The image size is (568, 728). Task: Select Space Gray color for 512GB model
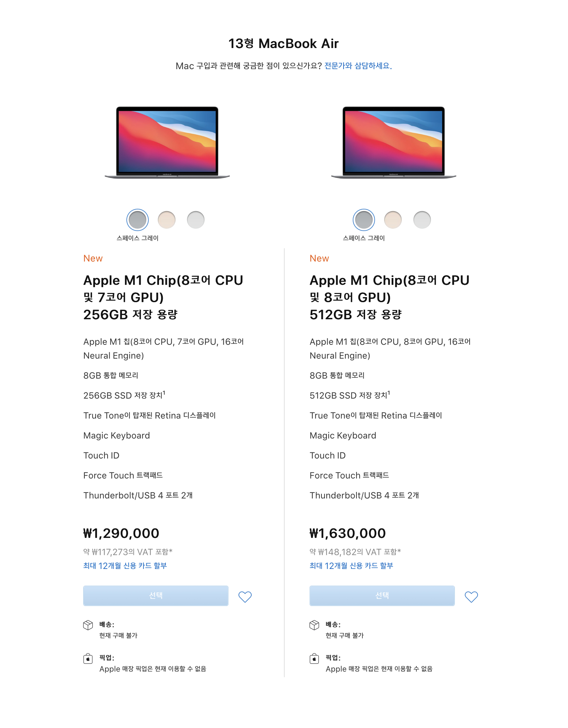(x=364, y=220)
